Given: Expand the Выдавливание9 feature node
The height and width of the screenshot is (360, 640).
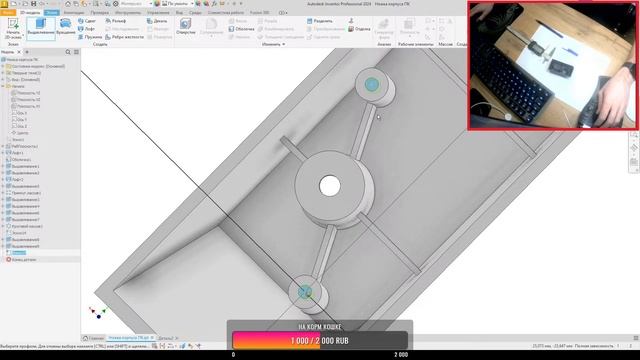Looking at the screenshot, I should point(3,246).
